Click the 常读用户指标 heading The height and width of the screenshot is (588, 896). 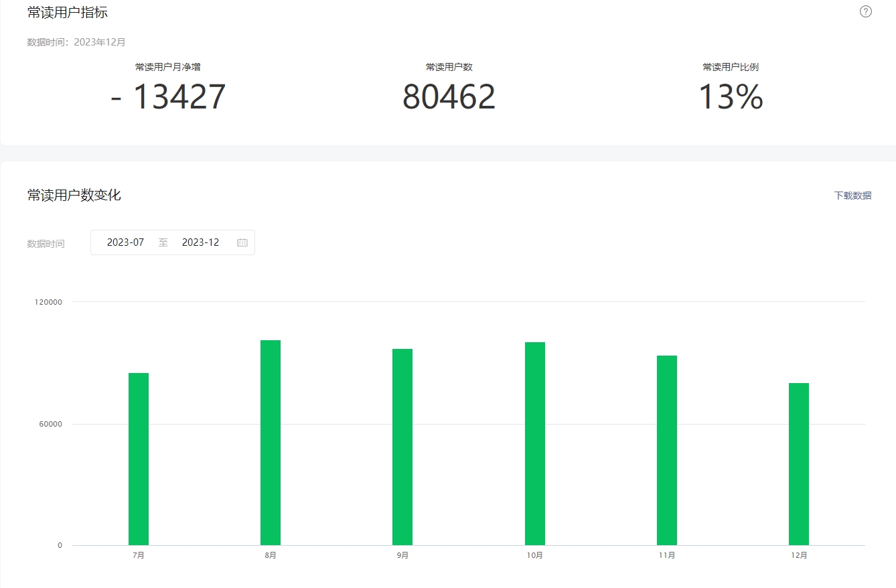click(x=67, y=12)
